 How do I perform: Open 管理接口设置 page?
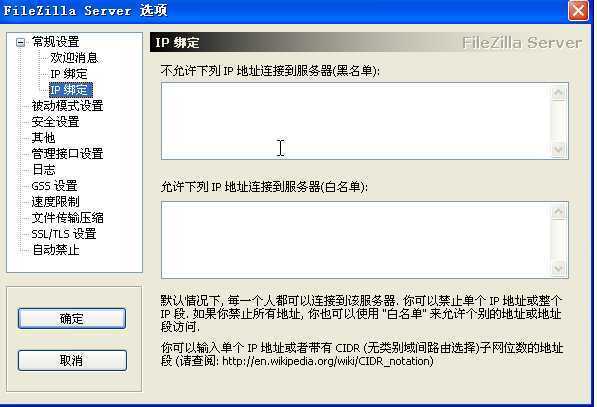coord(67,154)
